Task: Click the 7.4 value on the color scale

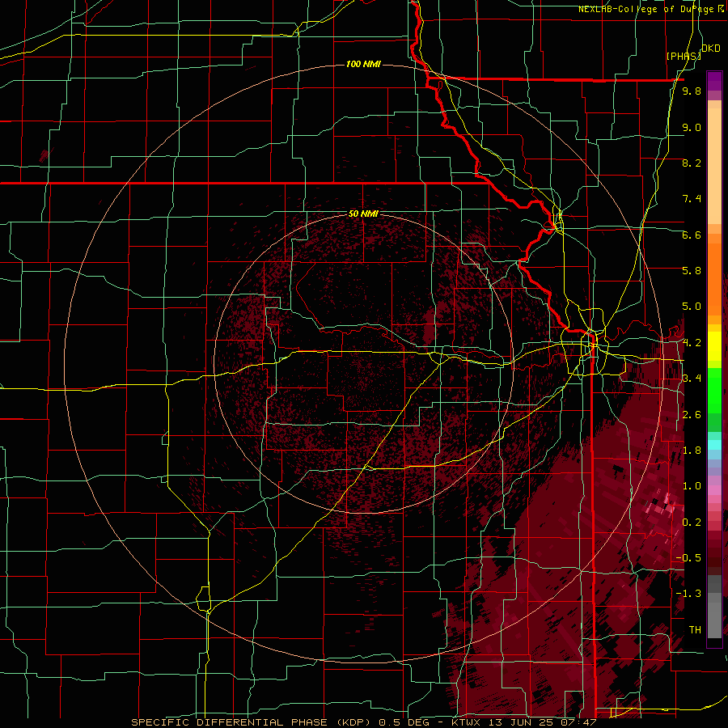Action: click(x=692, y=199)
